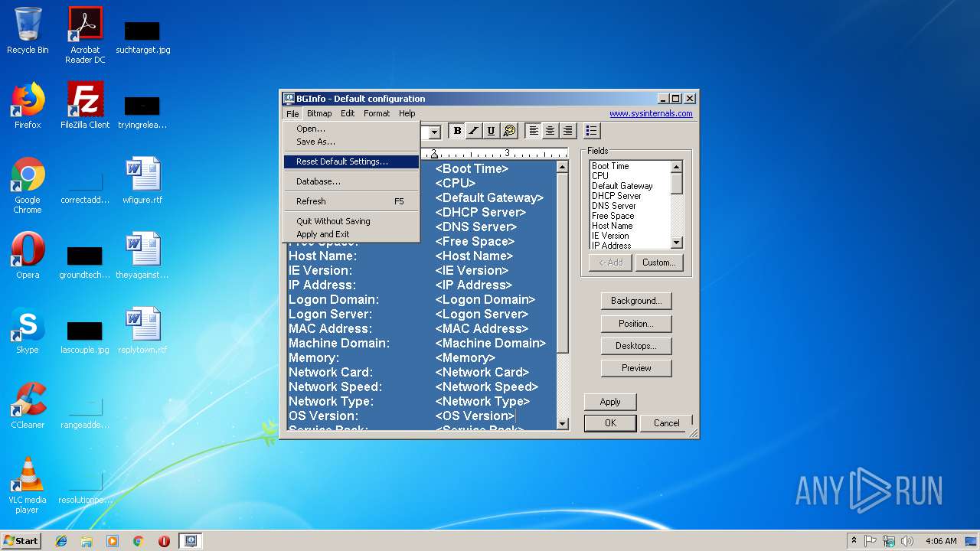Toggle bullet list formatting

coord(592,131)
